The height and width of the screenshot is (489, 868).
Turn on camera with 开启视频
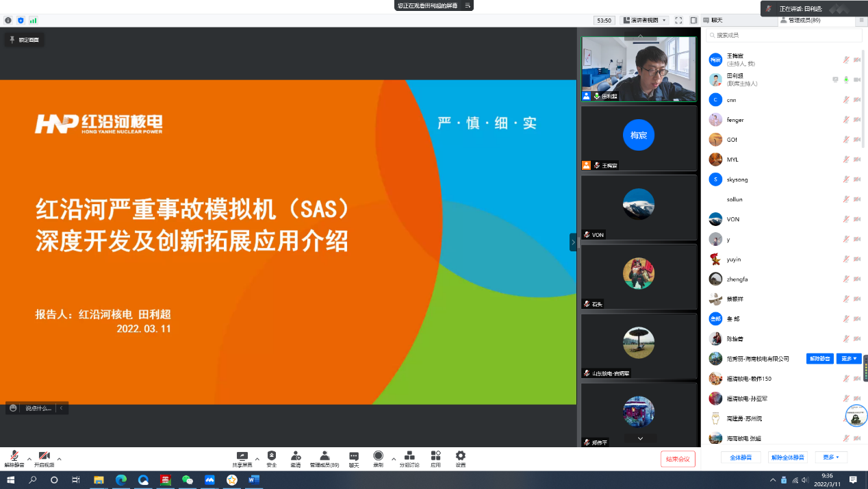click(44, 457)
